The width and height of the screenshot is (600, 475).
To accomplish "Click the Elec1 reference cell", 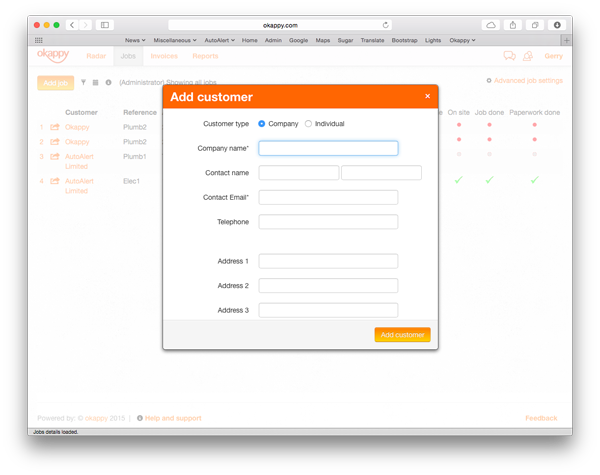I will [131, 181].
